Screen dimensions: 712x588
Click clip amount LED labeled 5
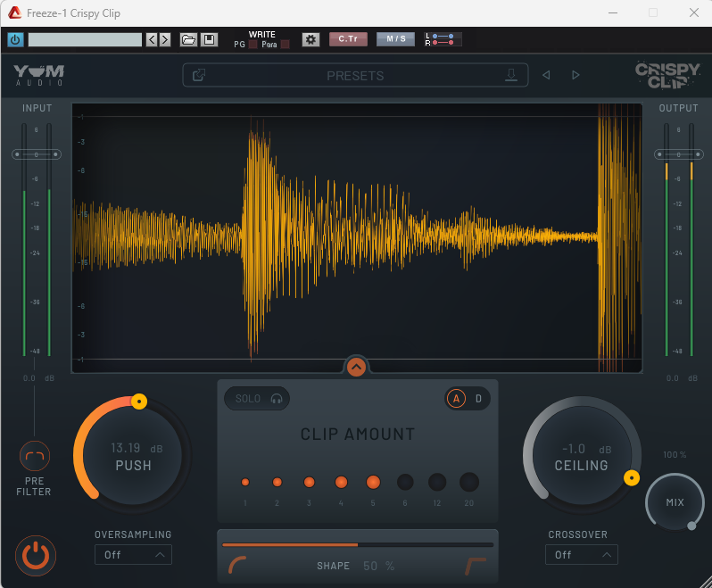(373, 482)
